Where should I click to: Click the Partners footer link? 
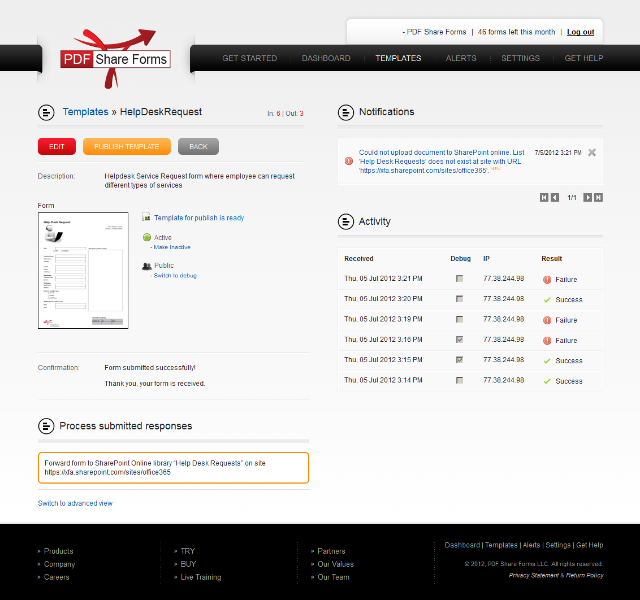tap(331, 551)
